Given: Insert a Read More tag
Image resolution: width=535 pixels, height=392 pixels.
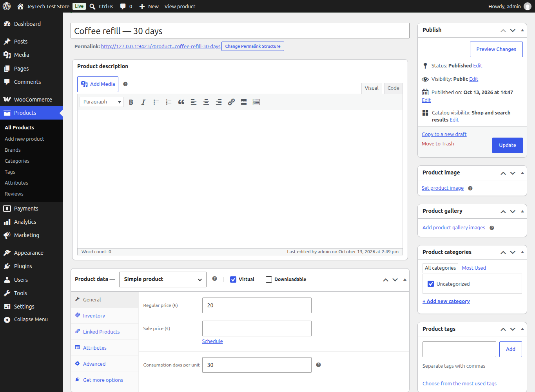Looking at the screenshot, I should (244, 102).
